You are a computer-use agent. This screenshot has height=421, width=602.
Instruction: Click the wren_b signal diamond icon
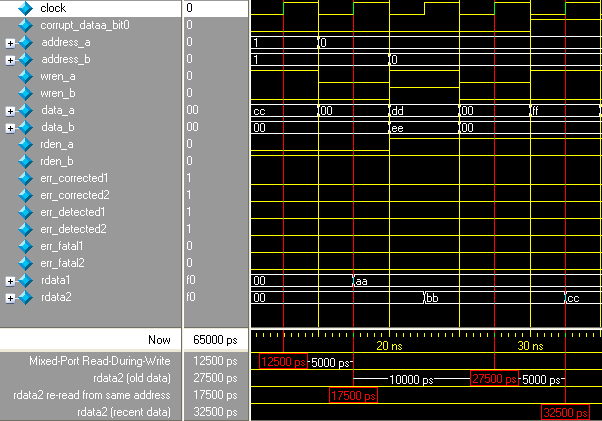(x=26, y=93)
